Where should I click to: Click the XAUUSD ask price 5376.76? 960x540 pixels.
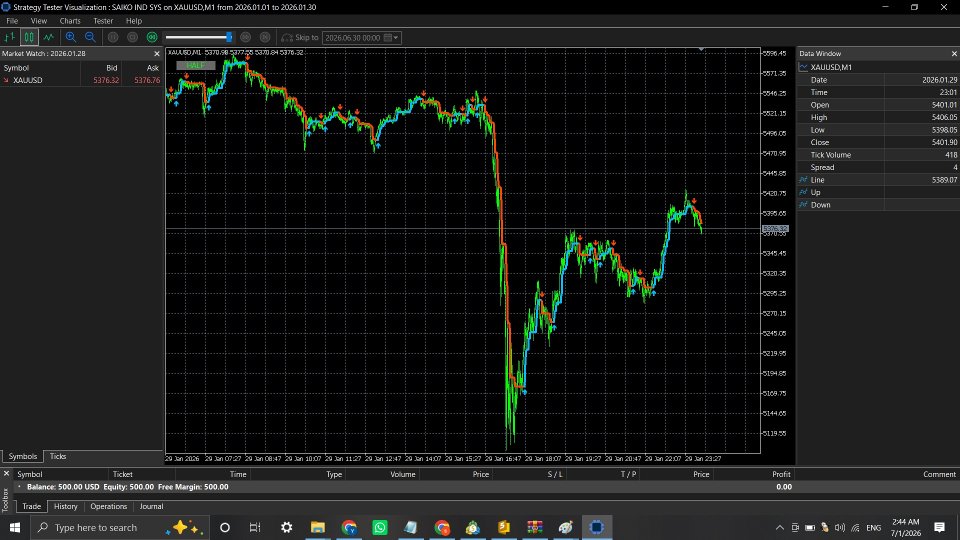coord(147,80)
